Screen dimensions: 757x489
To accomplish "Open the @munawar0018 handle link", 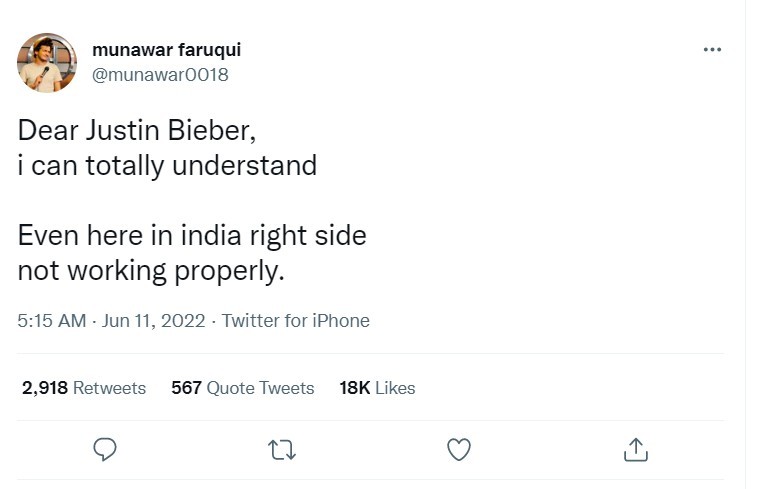I will (x=160, y=75).
